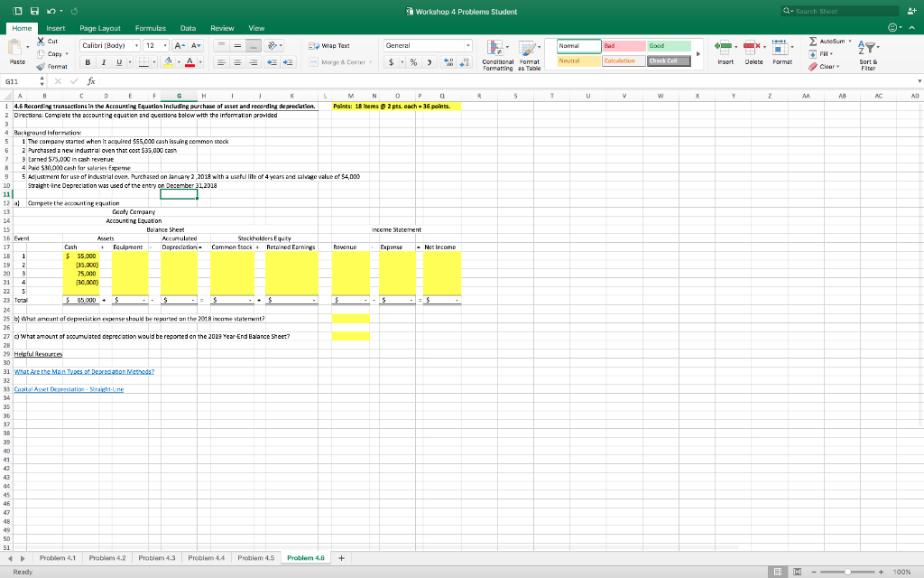Switch to the Formulas ribbon tab
Image resolution: width=924 pixels, height=578 pixels.
tap(149, 28)
